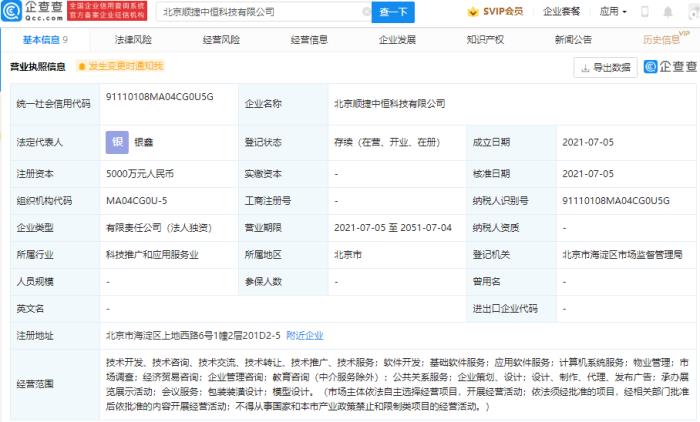Open the 附近企业 link

pyautogui.click(x=304, y=336)
